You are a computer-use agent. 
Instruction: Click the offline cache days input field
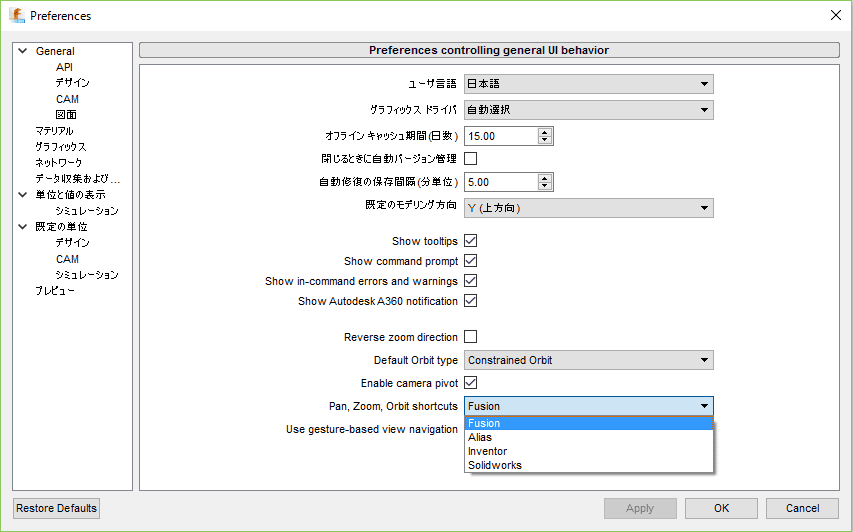coord(501,136)
